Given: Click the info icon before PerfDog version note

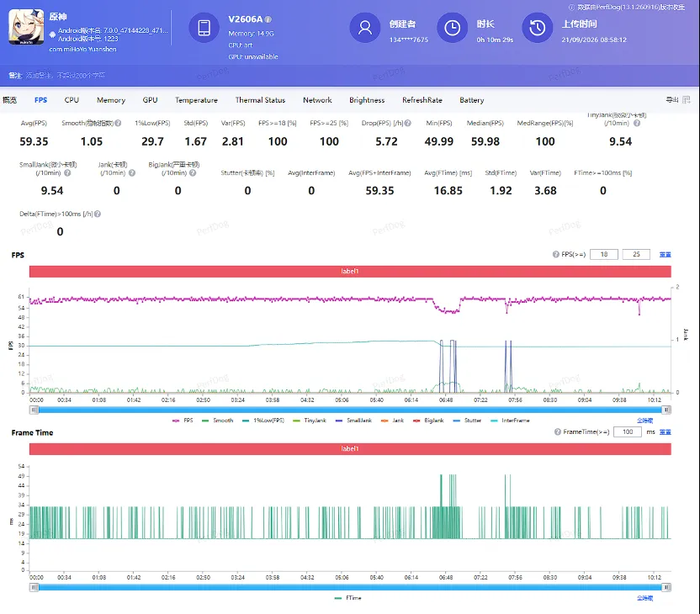Looking at the screenshot, I should [571, 7].
